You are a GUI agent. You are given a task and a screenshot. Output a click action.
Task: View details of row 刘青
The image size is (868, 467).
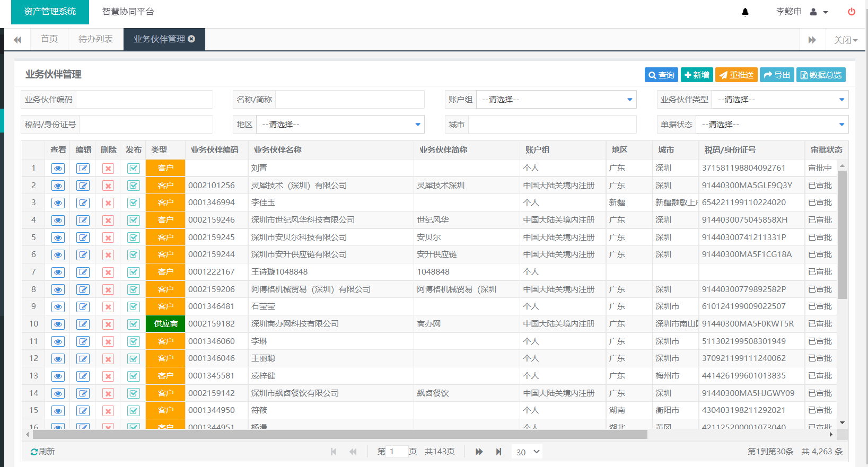coord(58,168)
